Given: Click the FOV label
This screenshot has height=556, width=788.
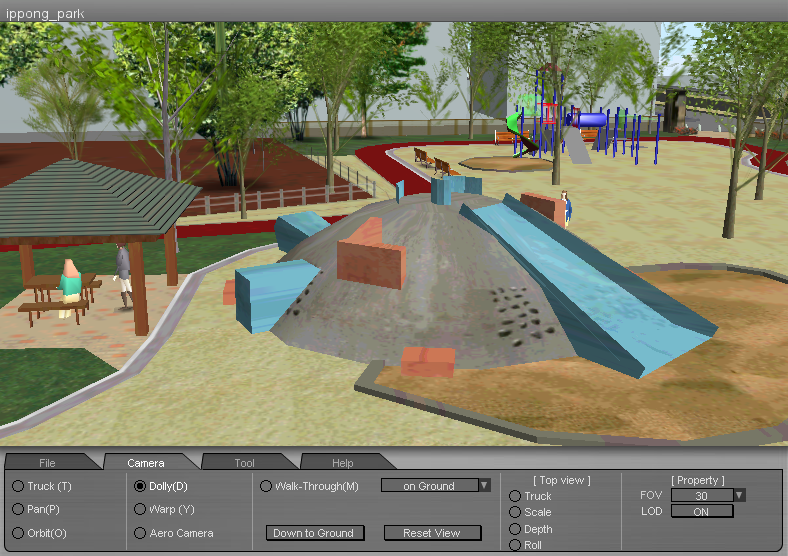Looking at the screenshot, I should [x=651, y=495].
